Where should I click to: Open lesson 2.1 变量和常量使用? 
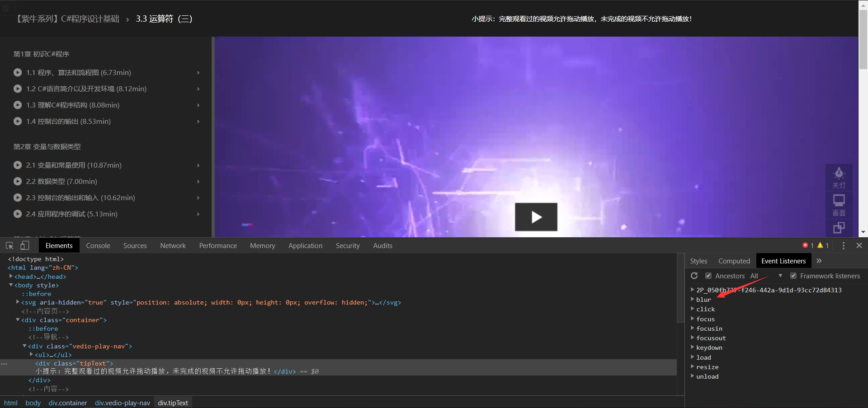tap(74, 165)
